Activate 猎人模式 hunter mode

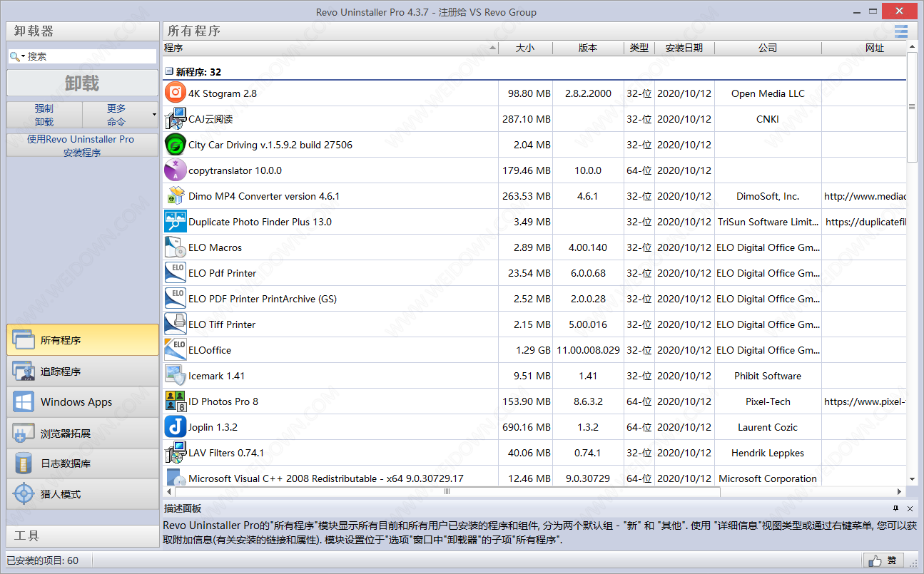(x=83, y=494)
